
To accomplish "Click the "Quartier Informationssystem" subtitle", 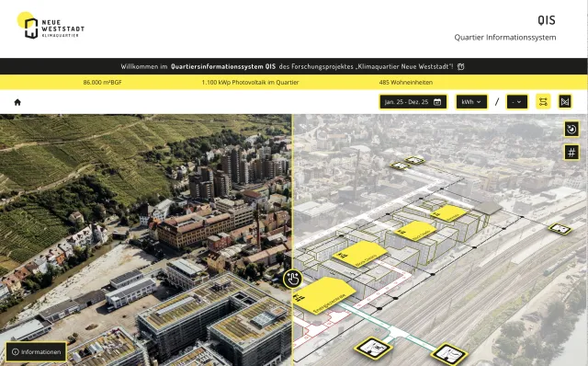I will click(x=505, y=37).
